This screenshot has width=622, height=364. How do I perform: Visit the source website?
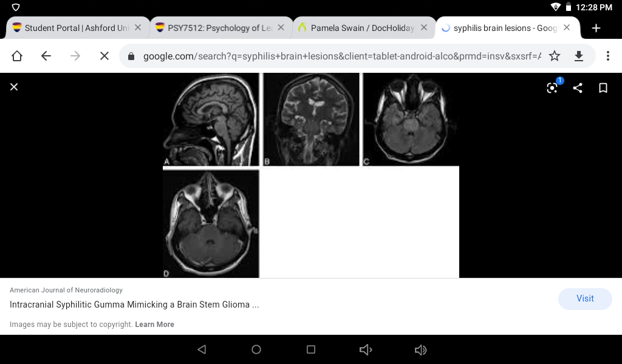[x=585, y=298]
